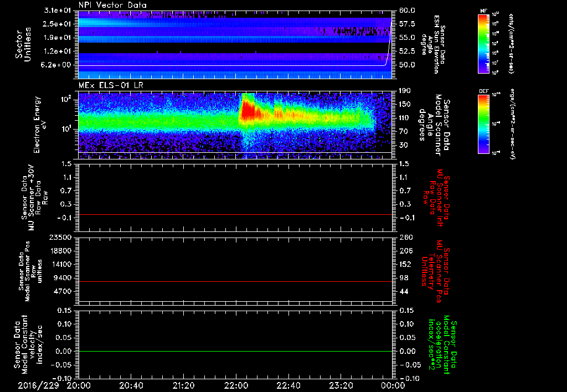Click the Electron Energy eV axis label
The width and height of the screenshot is (567, 392).
[x=41, y=125]
